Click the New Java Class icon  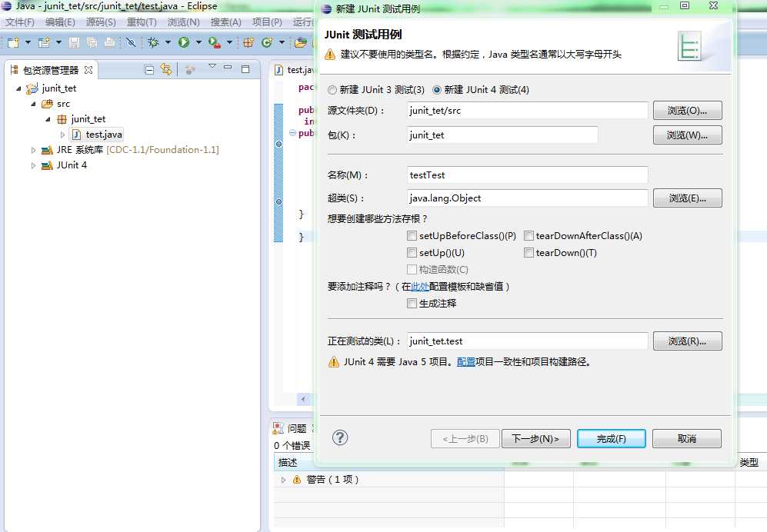coord(267,42)
